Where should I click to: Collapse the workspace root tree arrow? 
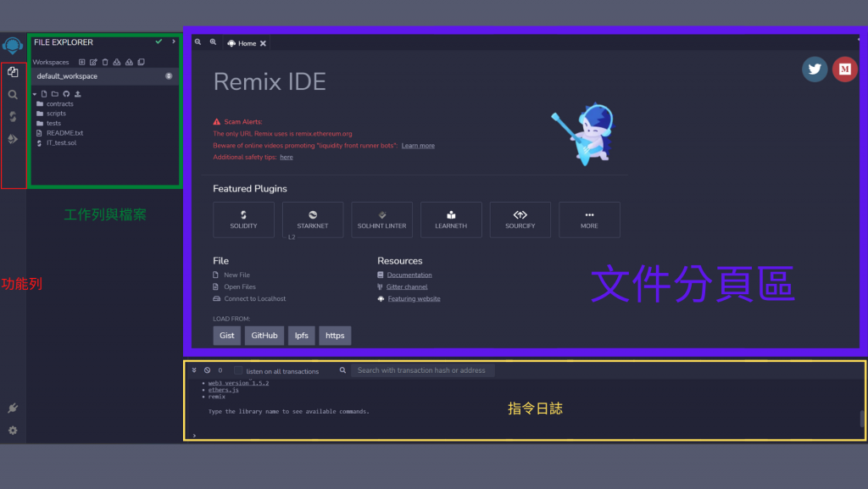tap(35, 94)
